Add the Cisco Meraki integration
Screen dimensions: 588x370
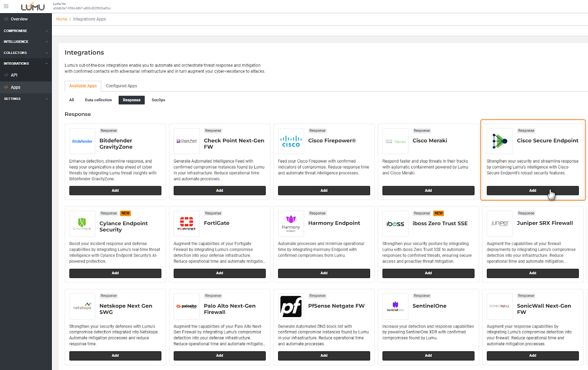(x=428, y=191)
